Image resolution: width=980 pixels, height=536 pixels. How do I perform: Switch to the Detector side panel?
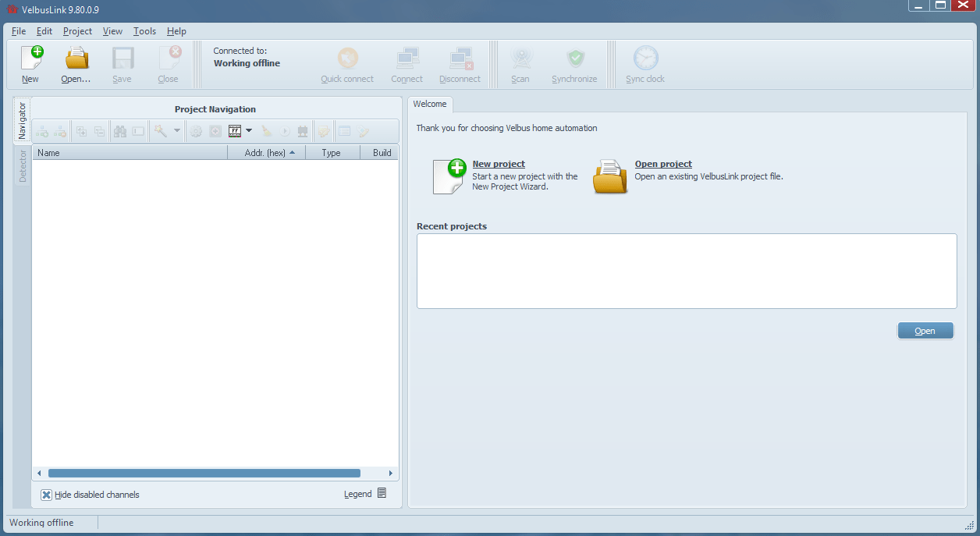tap(22, 165)
